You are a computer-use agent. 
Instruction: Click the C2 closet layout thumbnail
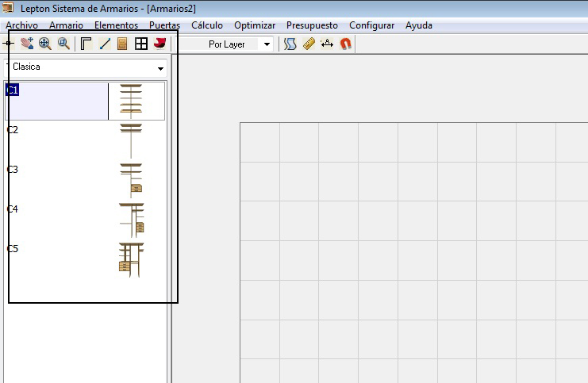tap(131, 141)
